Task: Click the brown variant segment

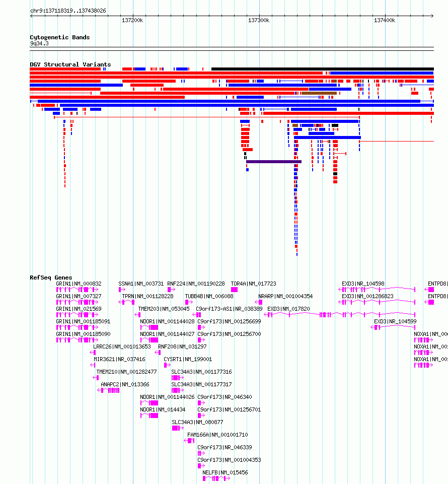Action: tap(319, 93)
